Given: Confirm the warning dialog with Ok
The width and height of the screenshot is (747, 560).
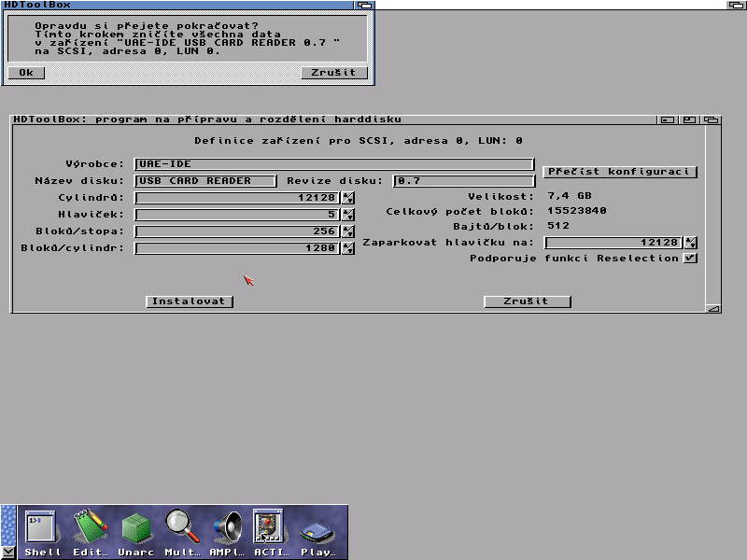Looking at the screenshot, I should 26,73.
